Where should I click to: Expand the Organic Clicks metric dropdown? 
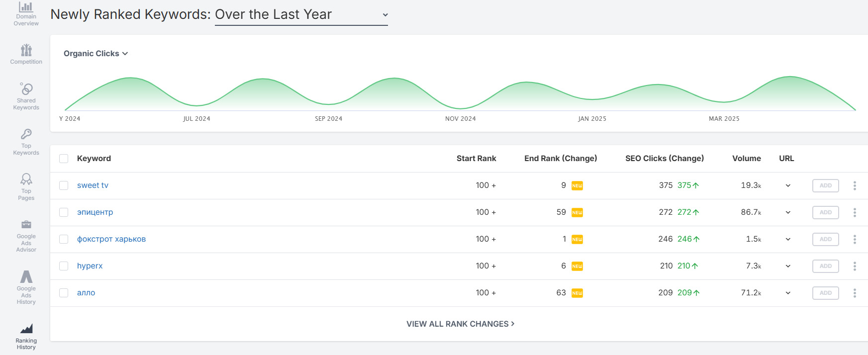click(96, 53)
